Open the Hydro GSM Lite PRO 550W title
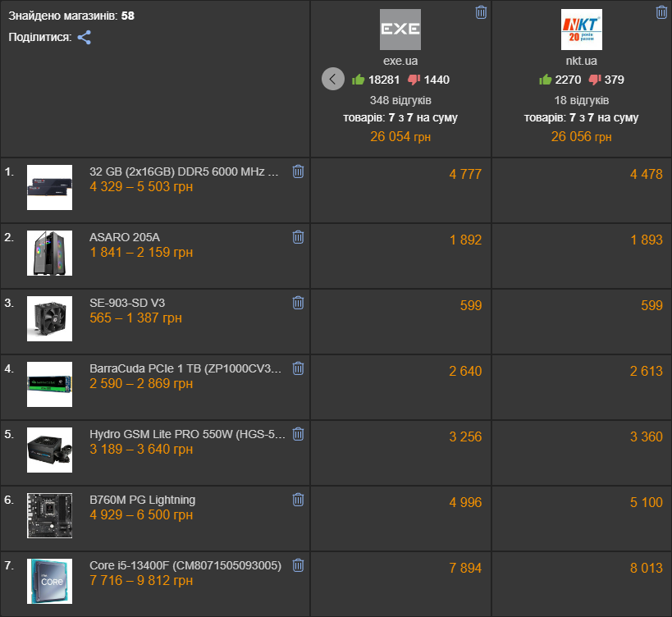This screenshot has height=617, width=672. [187, 434]
